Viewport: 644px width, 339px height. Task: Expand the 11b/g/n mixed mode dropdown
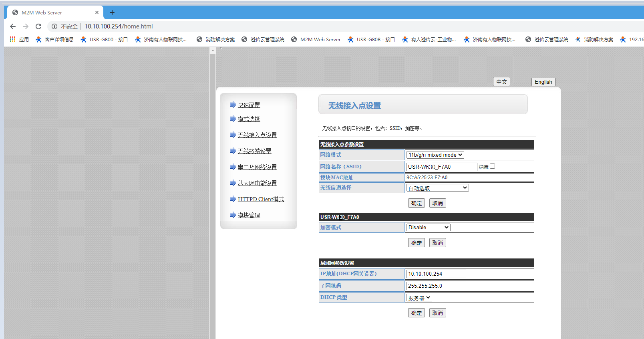coord(435,155)
